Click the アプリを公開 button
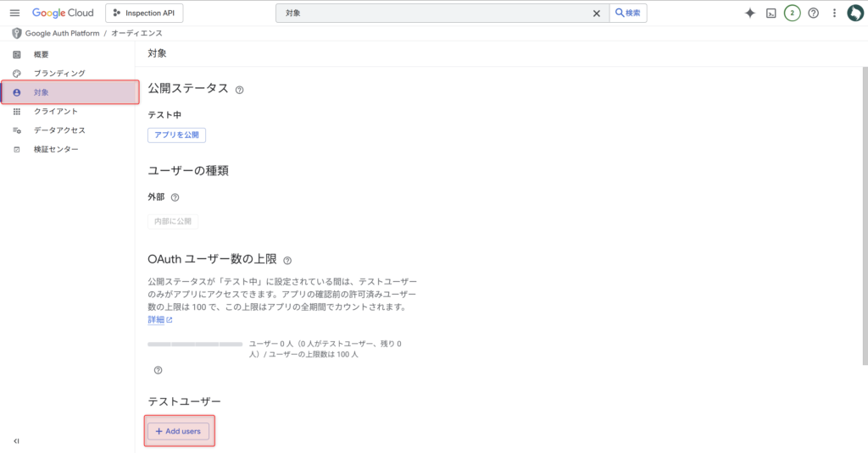This screenshot has height=453, width=868. [176, 135]
